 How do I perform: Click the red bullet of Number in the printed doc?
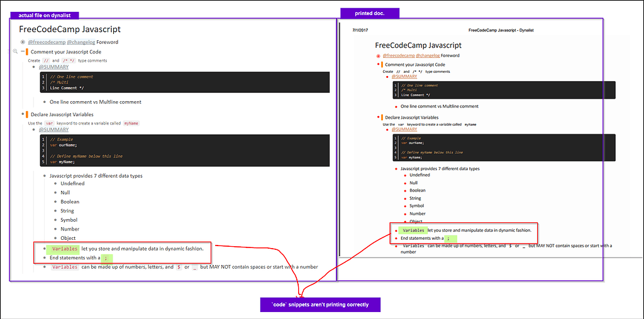(404, 214)
